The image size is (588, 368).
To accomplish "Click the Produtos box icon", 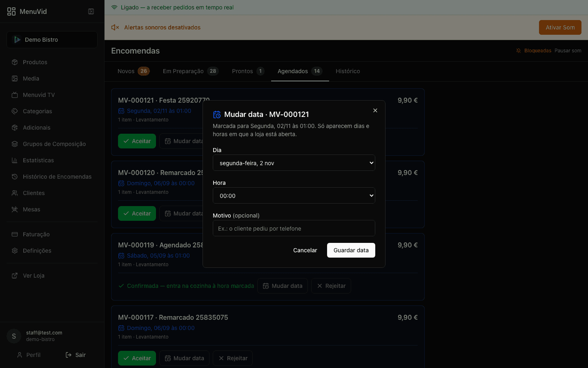I will coord(15,62).
